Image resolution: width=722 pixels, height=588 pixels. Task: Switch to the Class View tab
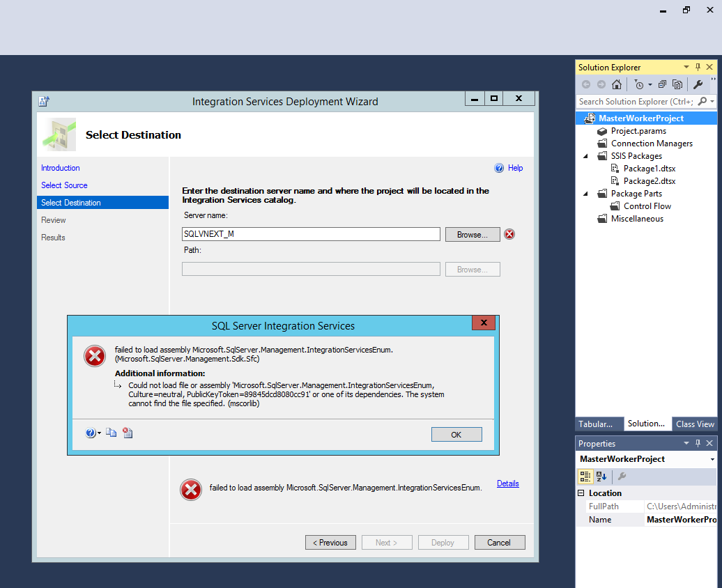[x=695, y=424]
